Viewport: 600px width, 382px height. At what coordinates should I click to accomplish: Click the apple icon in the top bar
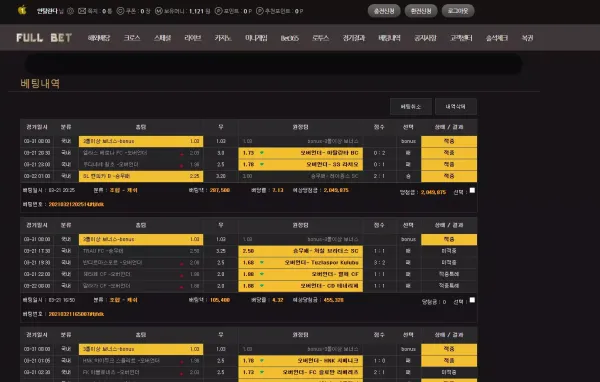pos(22,10)
